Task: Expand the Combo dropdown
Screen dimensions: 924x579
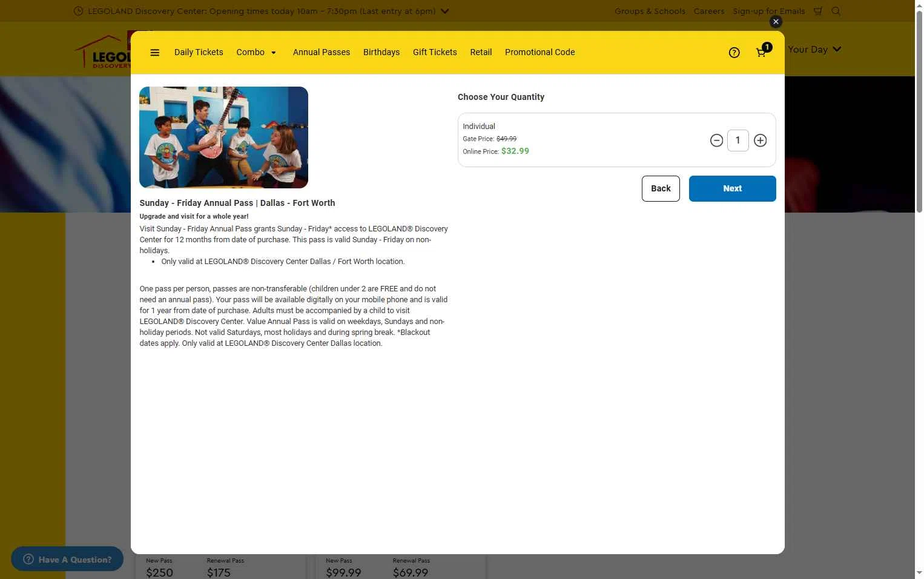Action: click(256, 52)
